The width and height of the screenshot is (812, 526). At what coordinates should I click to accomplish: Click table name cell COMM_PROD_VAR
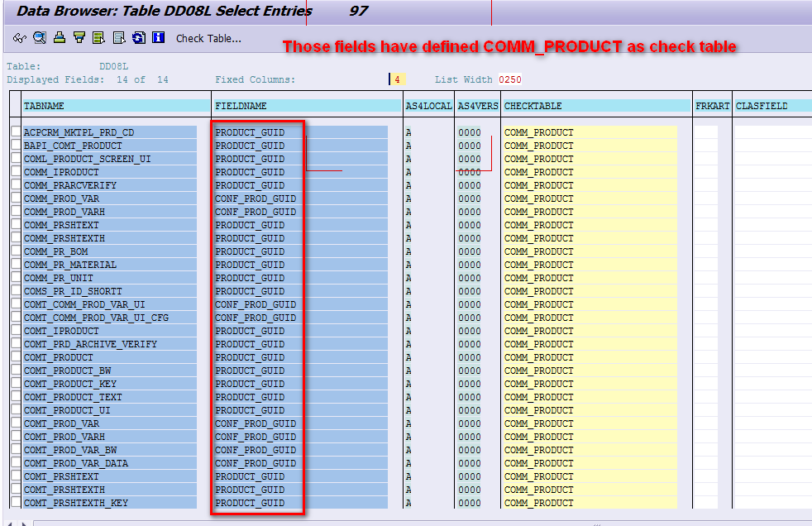tap(109, 198)
